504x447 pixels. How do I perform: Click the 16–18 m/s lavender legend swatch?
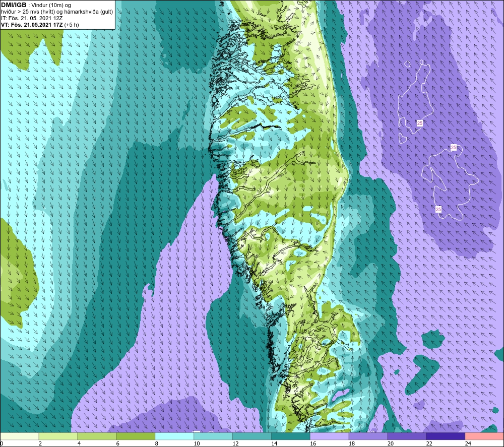coord(330,436)
